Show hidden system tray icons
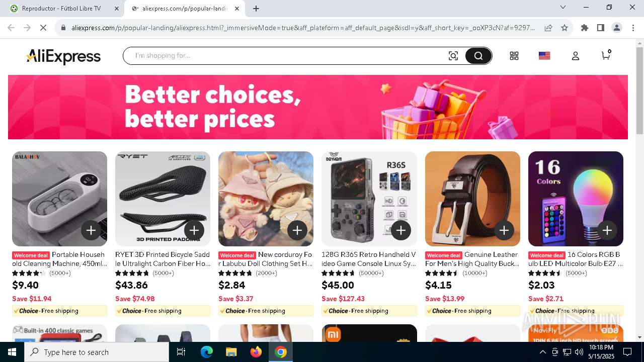Viewport: 644px width, 362px height. point(542,352)
